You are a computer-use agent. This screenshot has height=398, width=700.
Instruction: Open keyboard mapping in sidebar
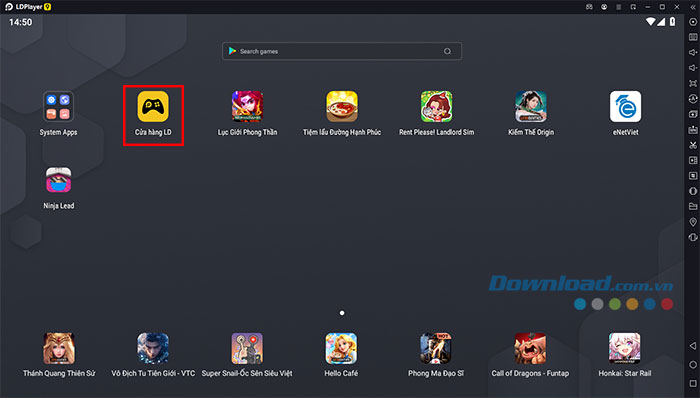(693, 37)
